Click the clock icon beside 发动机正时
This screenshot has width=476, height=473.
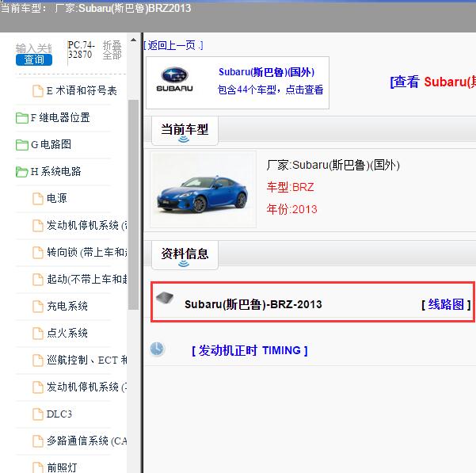point(157,349)
